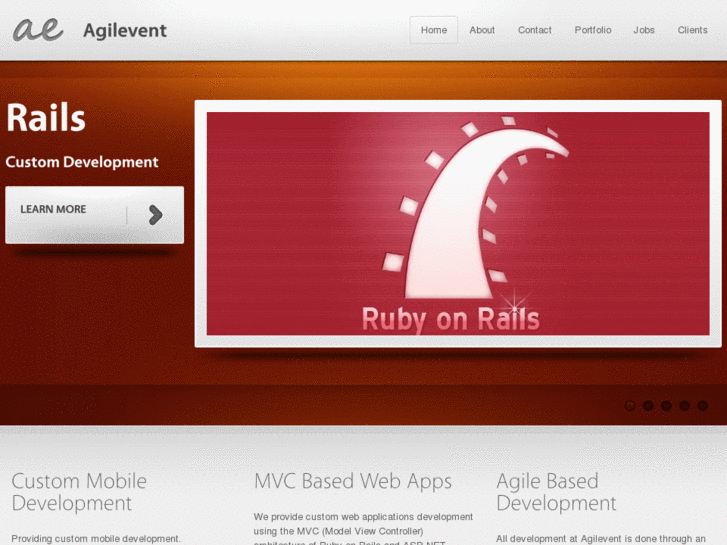
Task: Click 'Providing custom mobile development' text
Action: [x=96, y=539]
